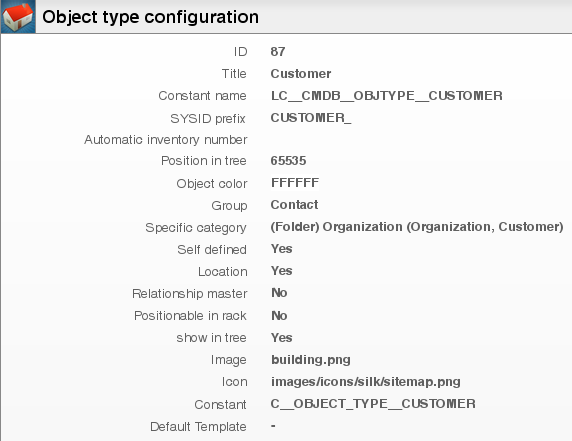
Task: Click the images/icons/silk/sitemap.png icon path
Action: point(366,382)
